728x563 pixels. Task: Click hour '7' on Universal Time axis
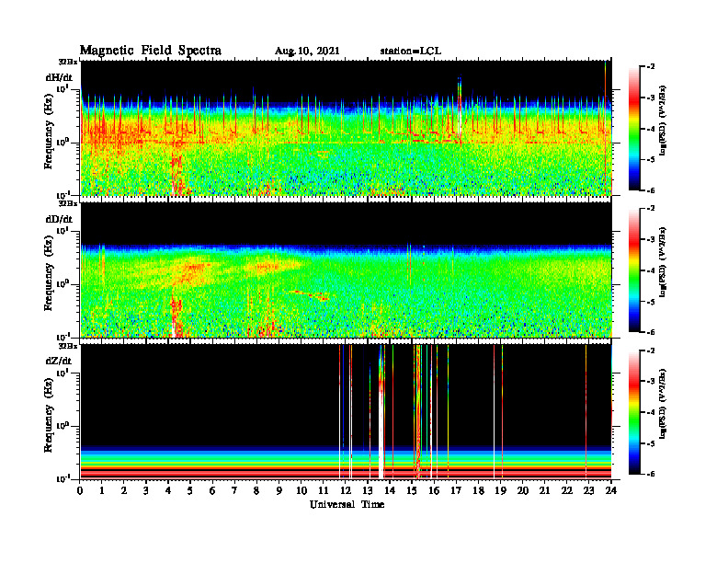click(234, 490)
